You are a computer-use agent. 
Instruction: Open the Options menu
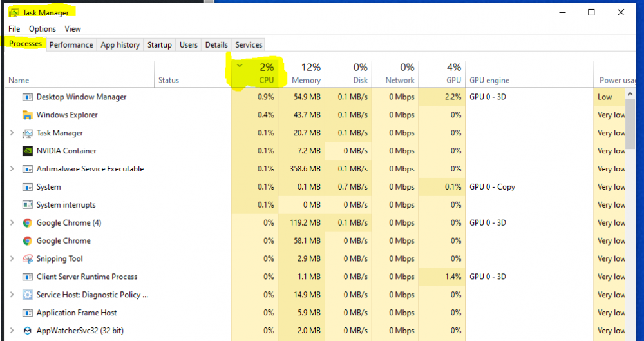43,29
